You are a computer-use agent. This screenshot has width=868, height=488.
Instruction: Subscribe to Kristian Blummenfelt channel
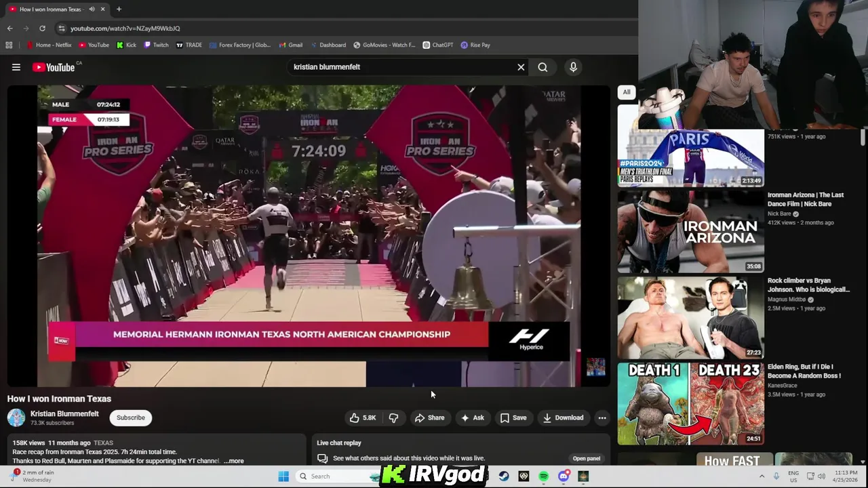click(130, 418)
